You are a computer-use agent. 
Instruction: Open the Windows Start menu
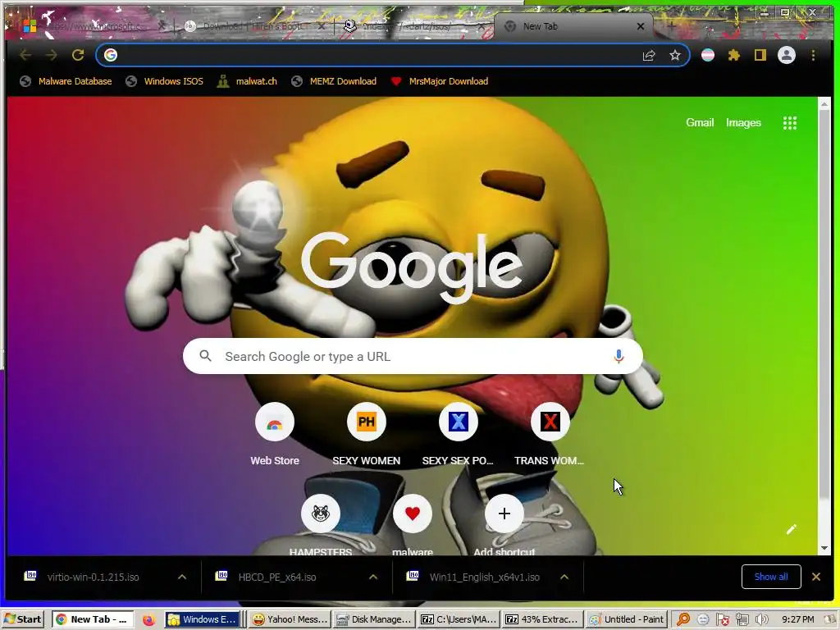[x=23, y=619]
